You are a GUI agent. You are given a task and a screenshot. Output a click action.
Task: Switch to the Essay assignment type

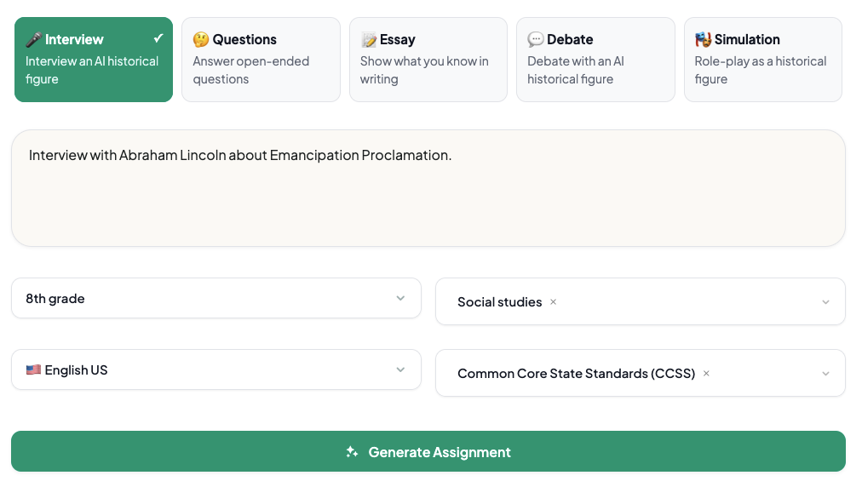tap(428, 60)
